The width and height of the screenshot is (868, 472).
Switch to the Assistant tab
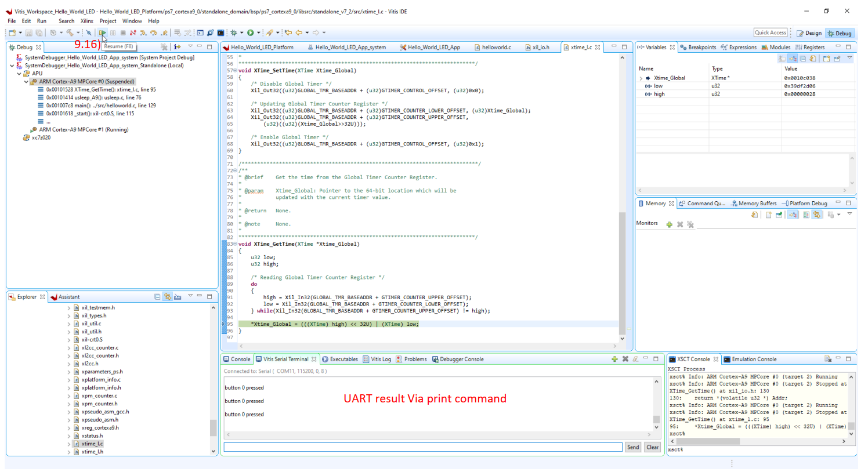(65, 297)
